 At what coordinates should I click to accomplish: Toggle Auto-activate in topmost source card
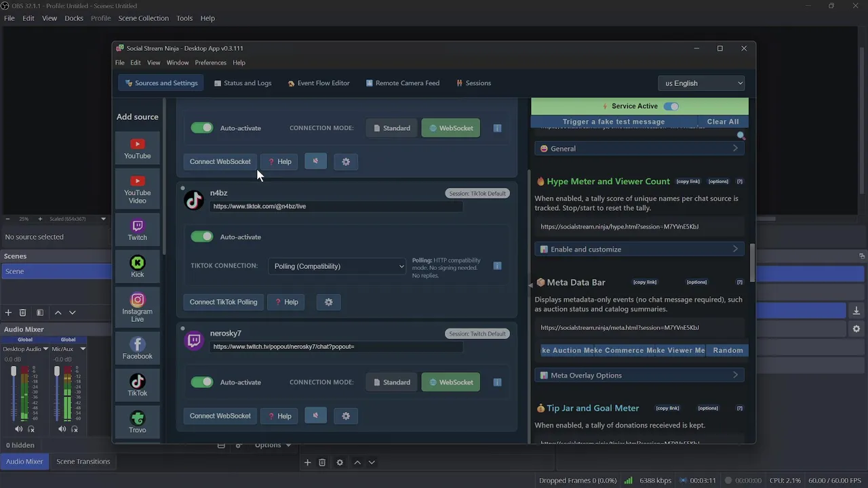pos(201,127)
